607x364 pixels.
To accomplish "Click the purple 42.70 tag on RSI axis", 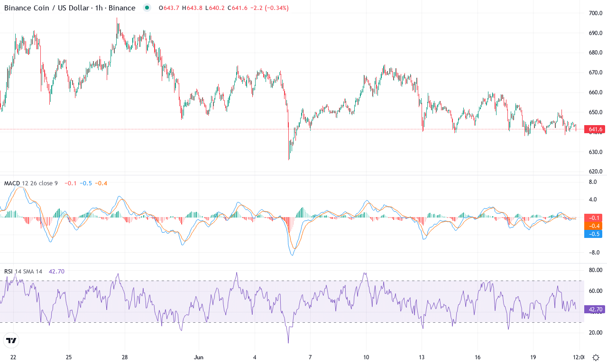I will (x=596, y=309).
